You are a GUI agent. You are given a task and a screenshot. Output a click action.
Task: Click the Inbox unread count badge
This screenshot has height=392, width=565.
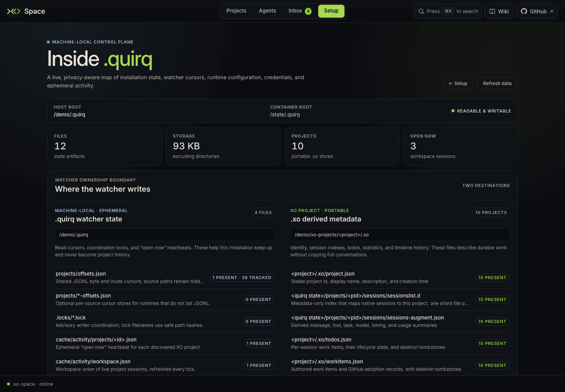pos(308,11)
